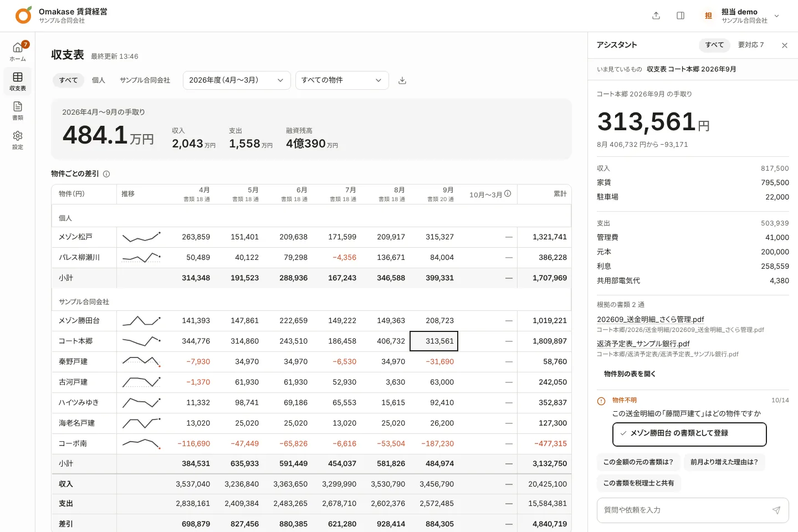Click info icon next to 物件ごとの差引

[x=106, y=174]
